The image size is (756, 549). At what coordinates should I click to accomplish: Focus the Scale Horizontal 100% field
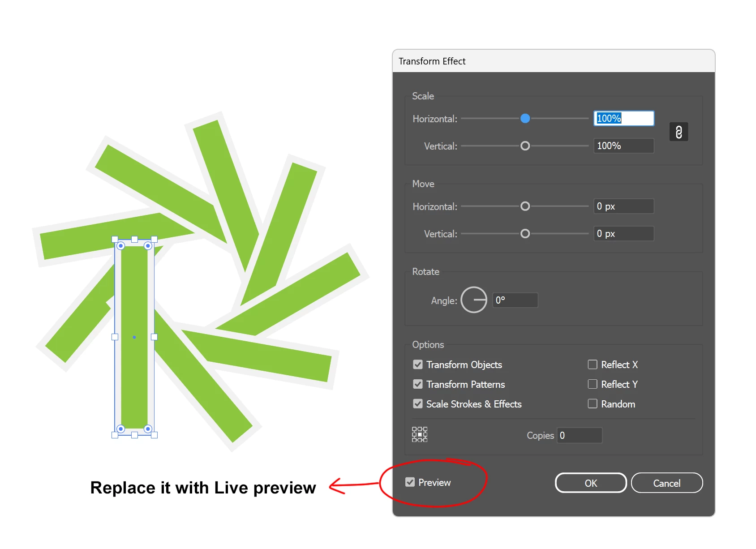click(x=624, y=118)
